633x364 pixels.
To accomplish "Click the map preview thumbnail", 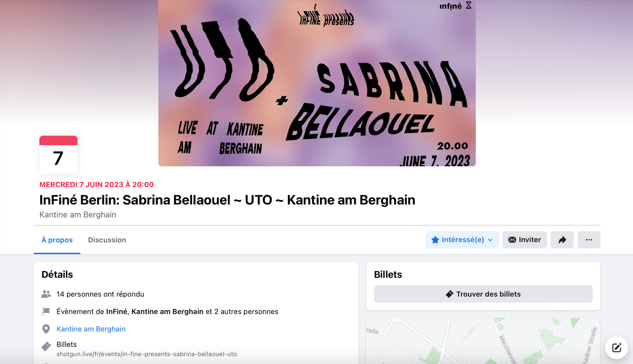I will point(483,341).
